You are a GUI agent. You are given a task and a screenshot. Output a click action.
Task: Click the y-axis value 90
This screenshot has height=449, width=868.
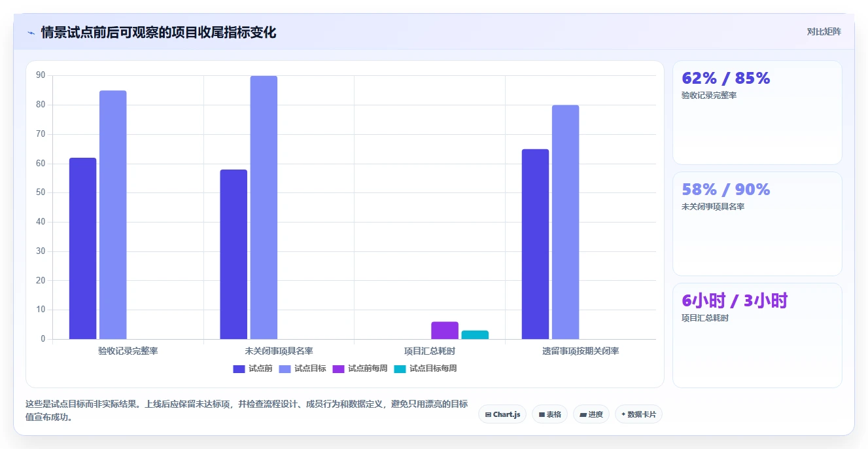pyautogui.click(x=41, y=75)
